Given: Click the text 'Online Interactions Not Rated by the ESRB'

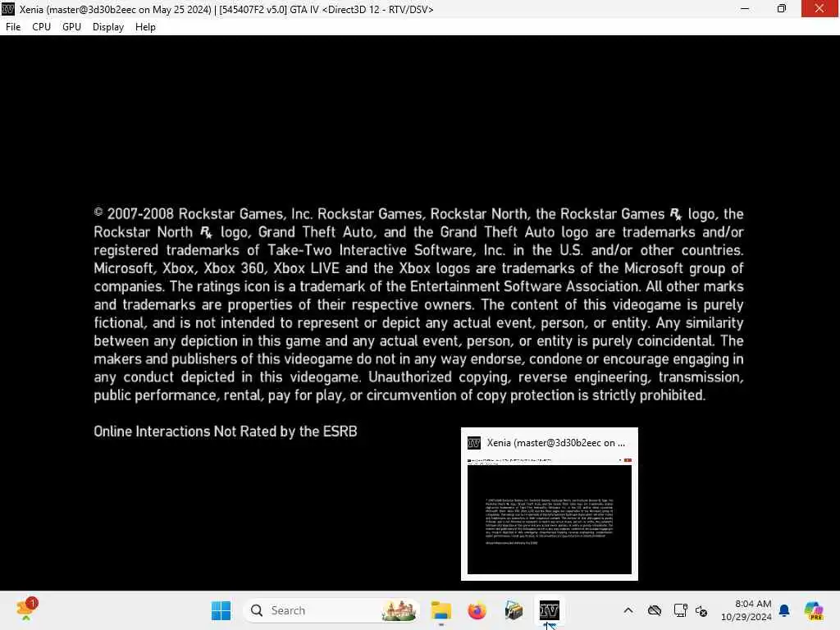Looking at the screenshot, I should (225, 431).
